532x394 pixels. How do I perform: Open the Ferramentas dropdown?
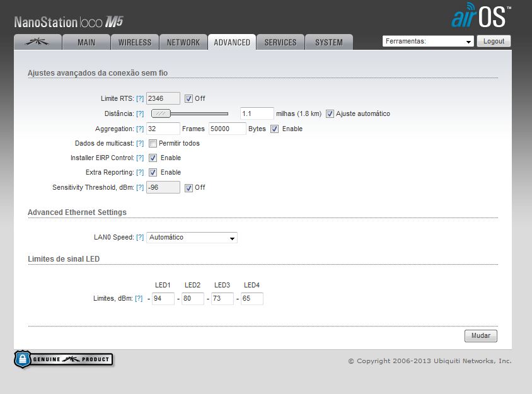click(x=428, y=42)
